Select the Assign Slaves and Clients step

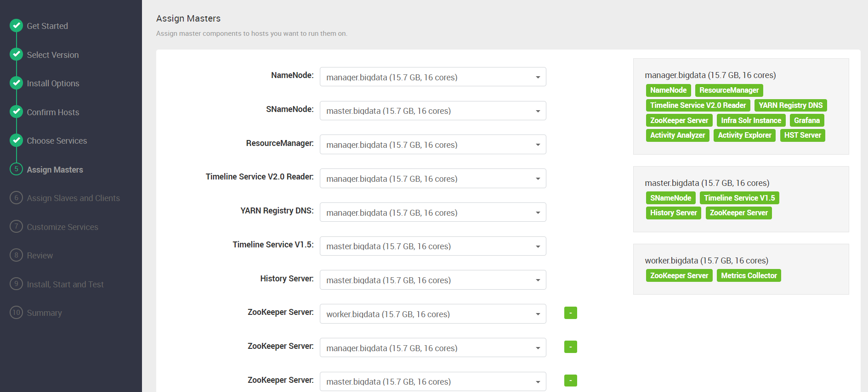[74, 198]
